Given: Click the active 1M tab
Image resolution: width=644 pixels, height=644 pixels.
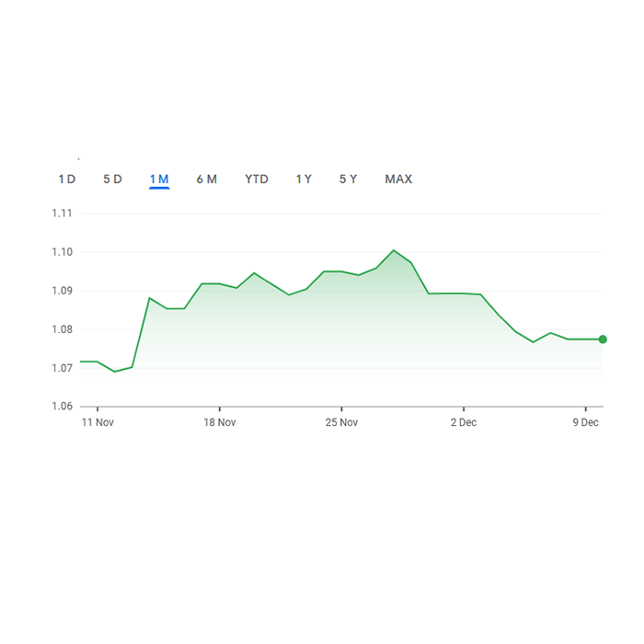Looking at the screenshot, I should point(159,179).
